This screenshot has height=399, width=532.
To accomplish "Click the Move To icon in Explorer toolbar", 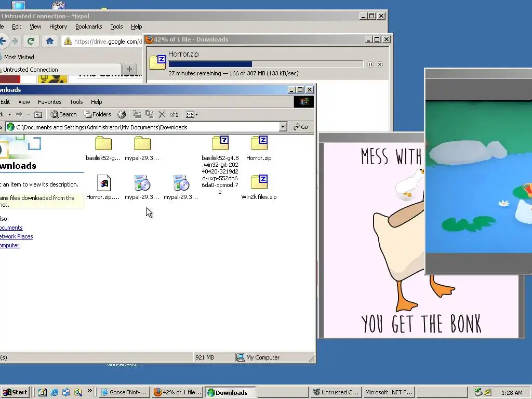I will tap(137, 114).
